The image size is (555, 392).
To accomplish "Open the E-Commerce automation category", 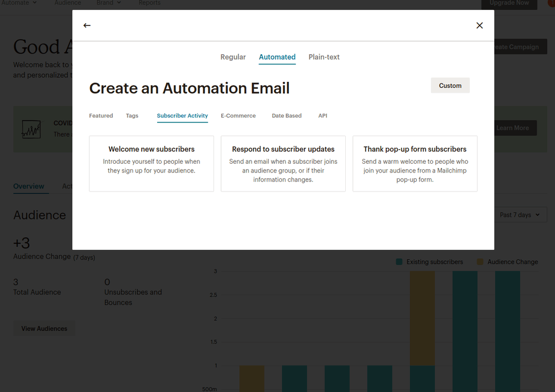I will (238, 116).
